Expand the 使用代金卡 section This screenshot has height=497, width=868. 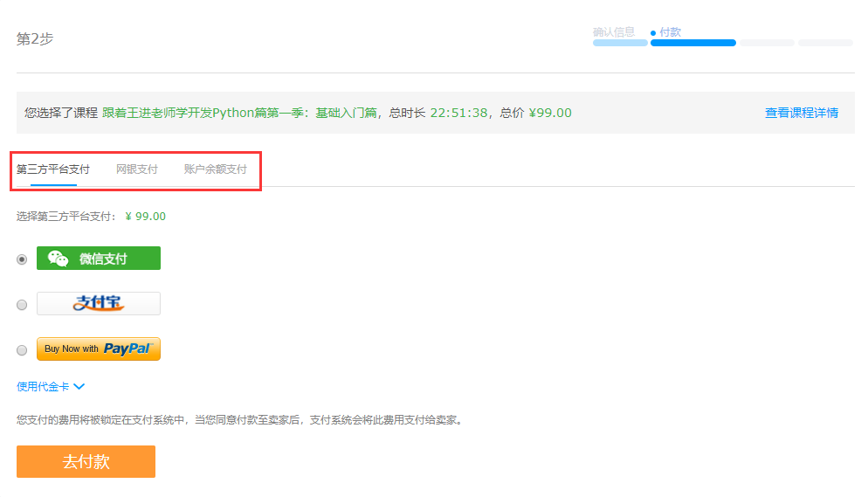click(x=43, y=386)
